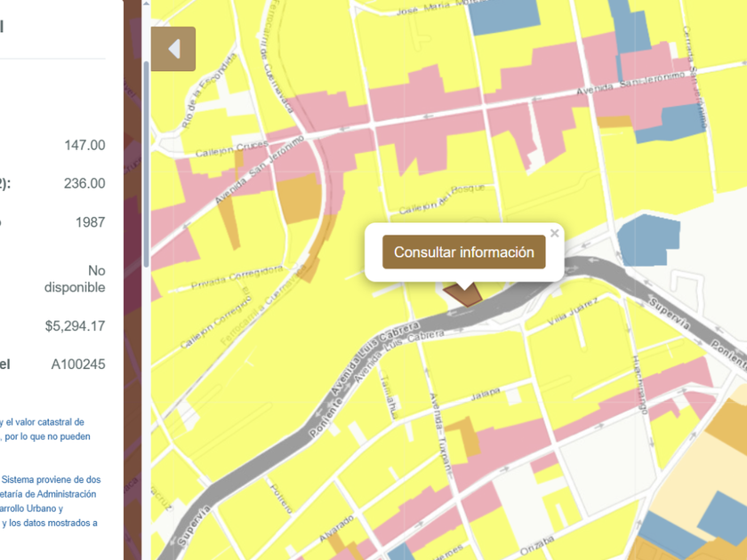The width and height of the screenshot is (747, 560).
Task: Click the Tamiahua street label
Action: point(389,396)
